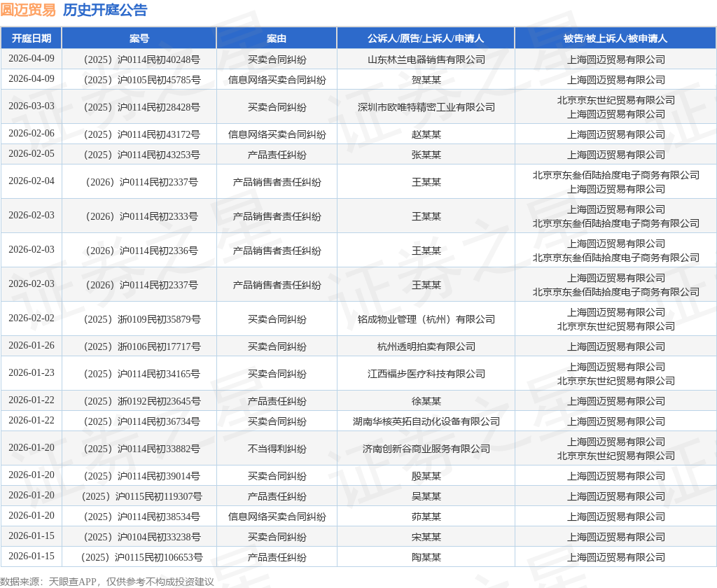Select the 开庭日期 column header

pos(31,38)
